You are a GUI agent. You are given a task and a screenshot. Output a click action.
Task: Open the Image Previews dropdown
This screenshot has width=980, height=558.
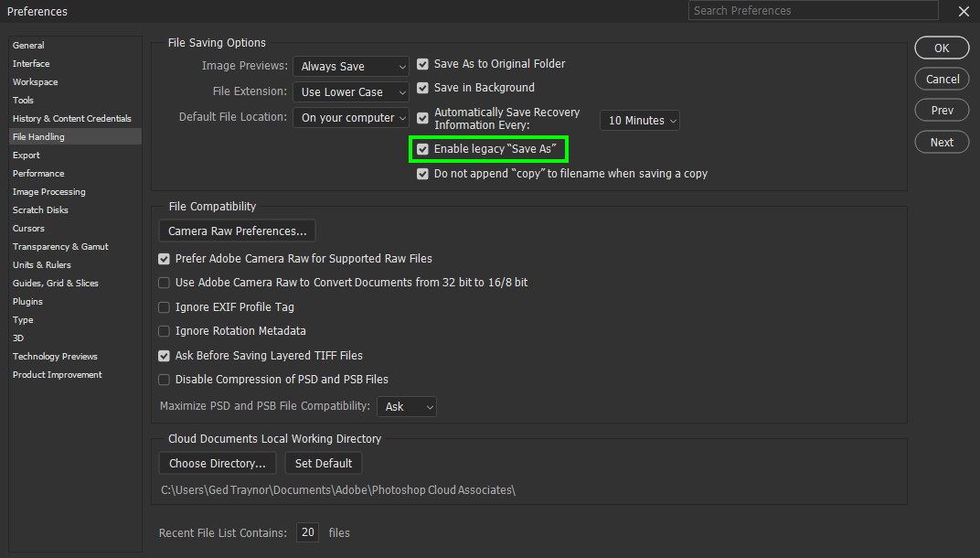click(x=351, y=66)
